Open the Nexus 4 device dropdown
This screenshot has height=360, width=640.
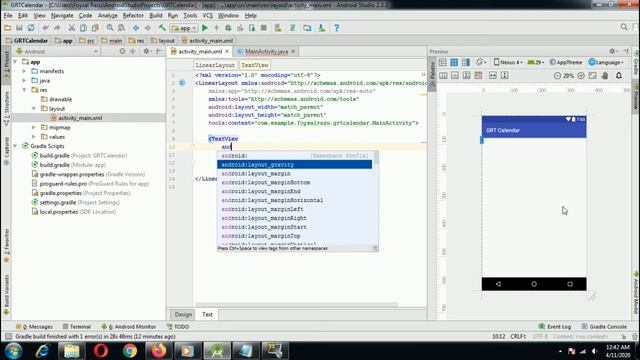click(508, 62)
